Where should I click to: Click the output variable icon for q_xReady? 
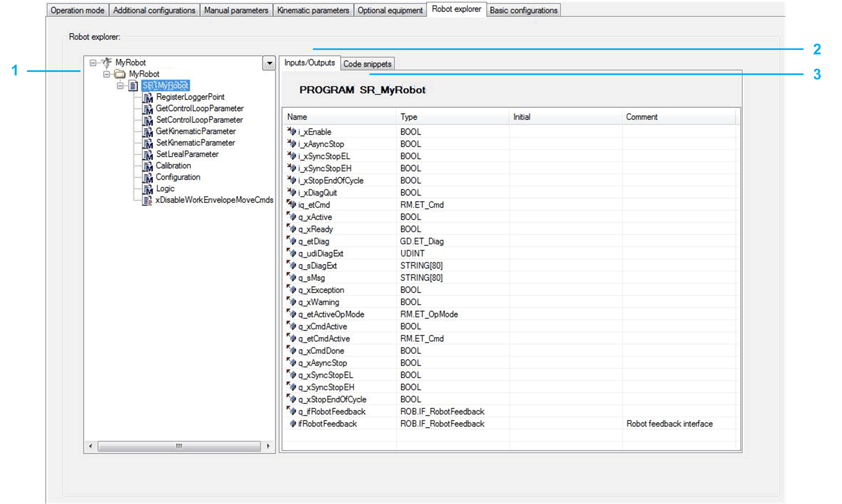coord(291,229)
